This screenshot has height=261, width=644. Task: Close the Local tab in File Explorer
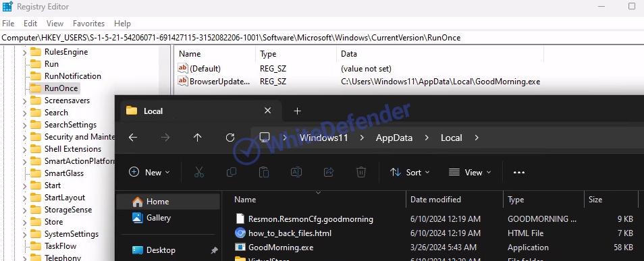pos(267,111)
